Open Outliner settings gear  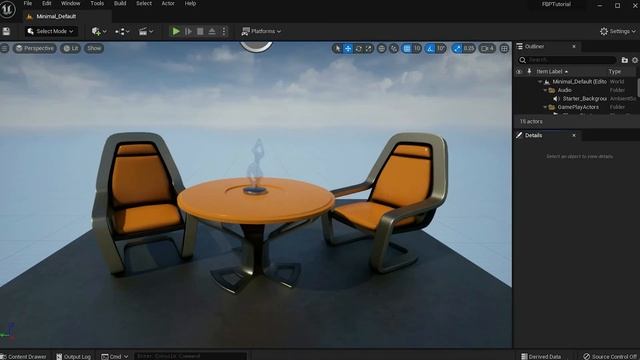(635, 60)
